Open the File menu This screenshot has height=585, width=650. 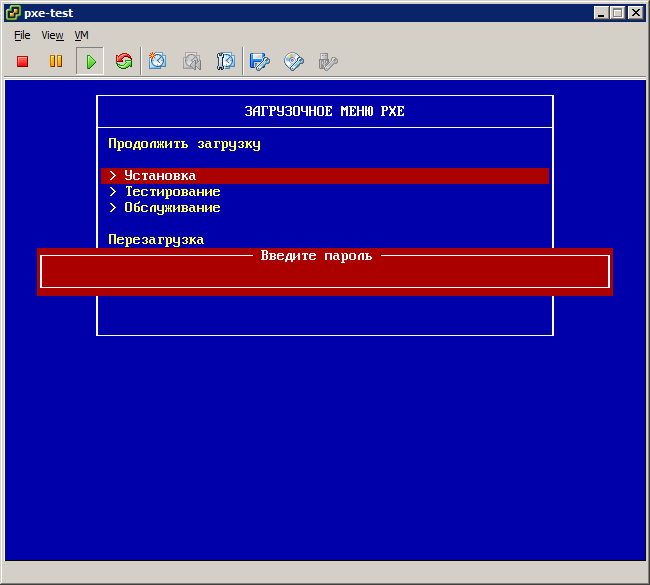(22, 35)
